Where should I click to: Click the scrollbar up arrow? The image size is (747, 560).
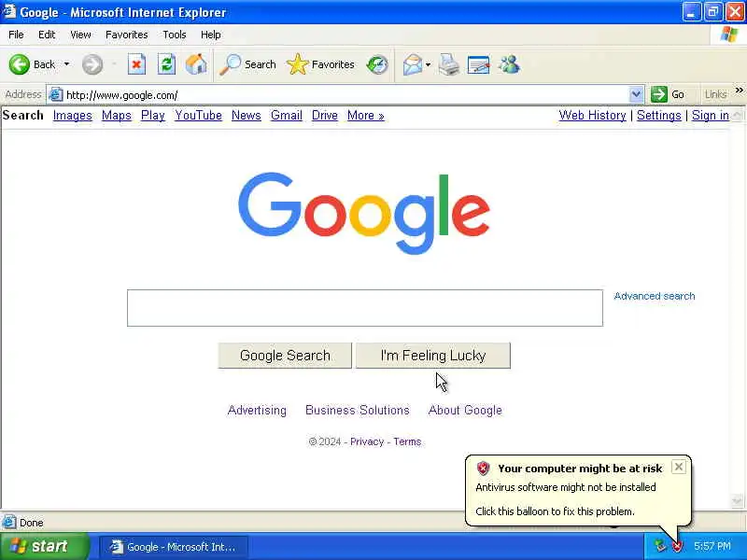coord(738,115)
